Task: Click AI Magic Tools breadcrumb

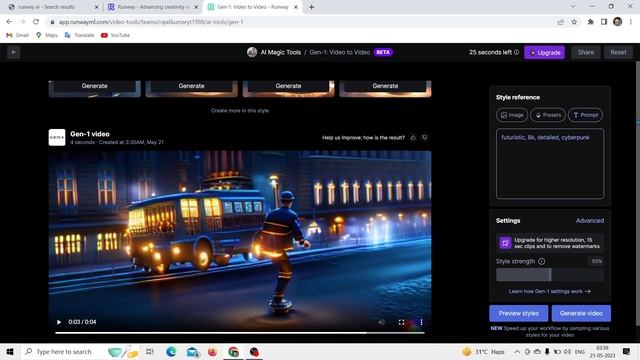Action: click(x=281, y=52)
